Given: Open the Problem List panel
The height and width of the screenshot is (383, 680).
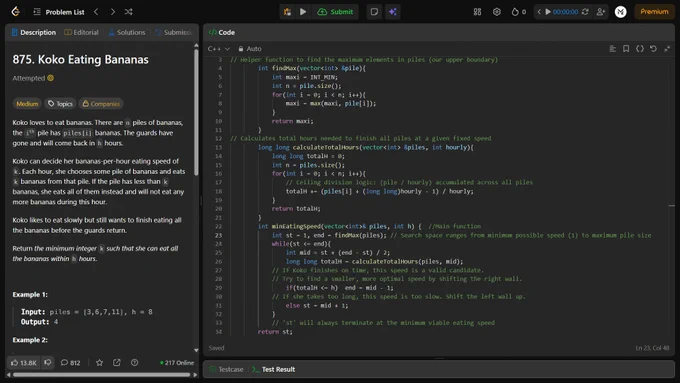Looking at the screenshot, I should (59, 12).
